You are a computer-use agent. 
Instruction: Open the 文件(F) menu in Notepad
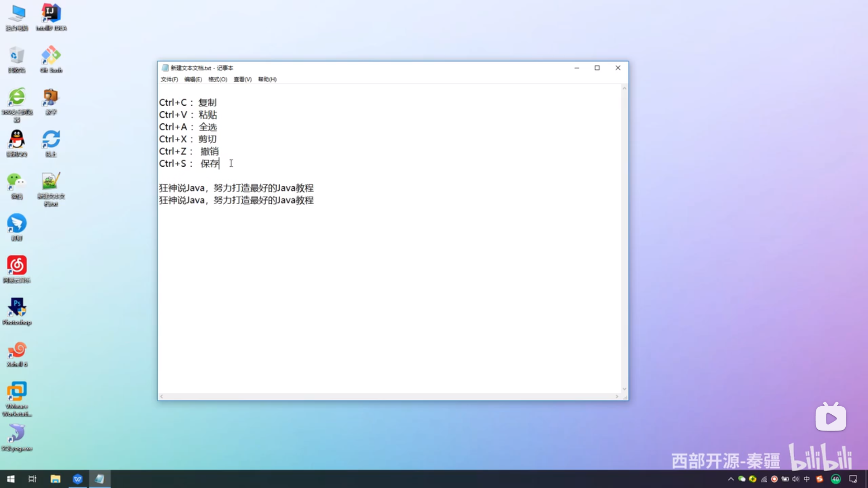[x=169, y=80]
